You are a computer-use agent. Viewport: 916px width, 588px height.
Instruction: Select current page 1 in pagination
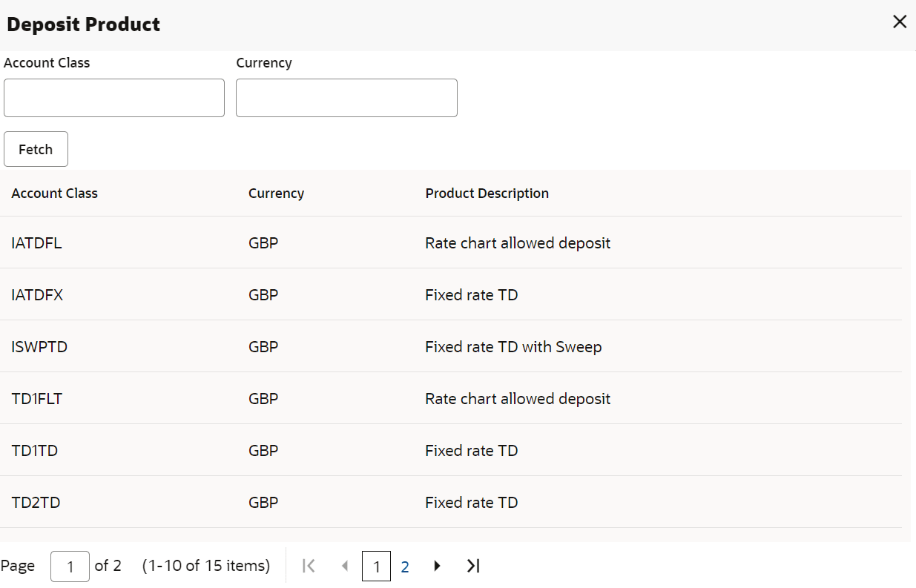pyautogui.click(x=376, y=566)
